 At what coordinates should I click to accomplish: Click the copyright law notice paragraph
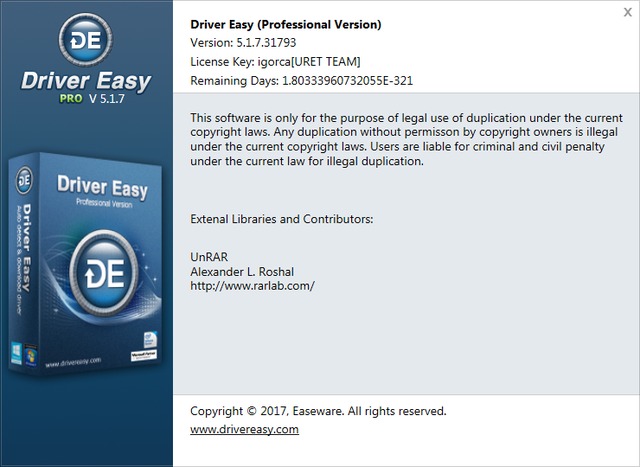[x=406, y=139]
